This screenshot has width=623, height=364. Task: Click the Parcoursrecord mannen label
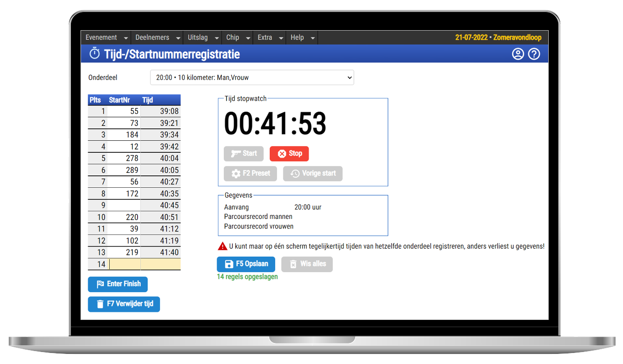[258, 217]
